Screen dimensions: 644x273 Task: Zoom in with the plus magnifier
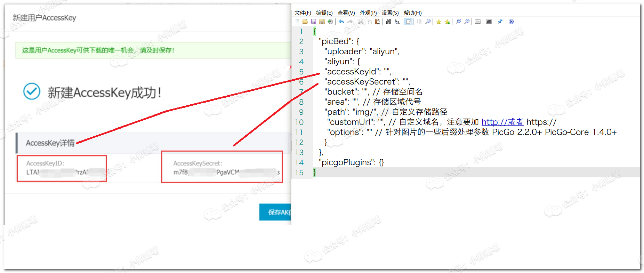[x=458, y=22]
